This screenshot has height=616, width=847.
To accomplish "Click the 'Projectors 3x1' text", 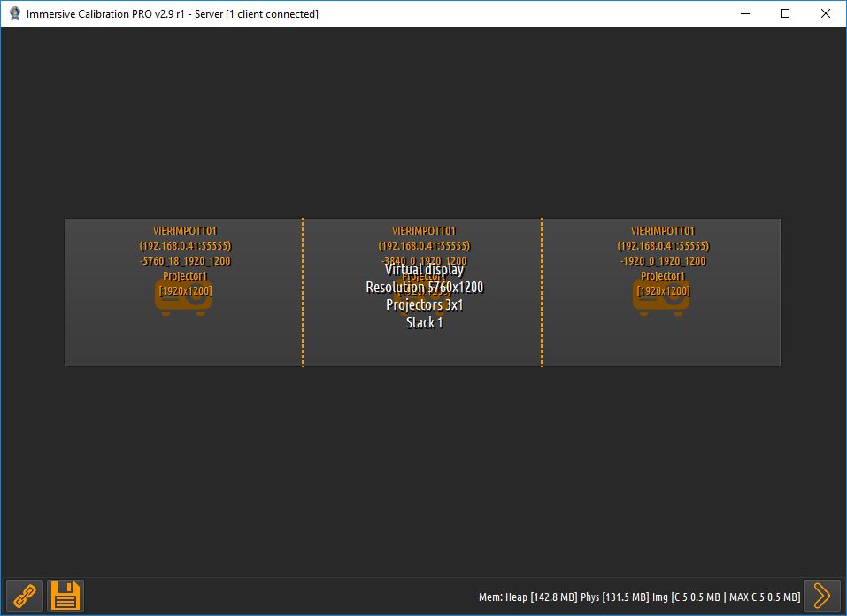I will point(425,304).
